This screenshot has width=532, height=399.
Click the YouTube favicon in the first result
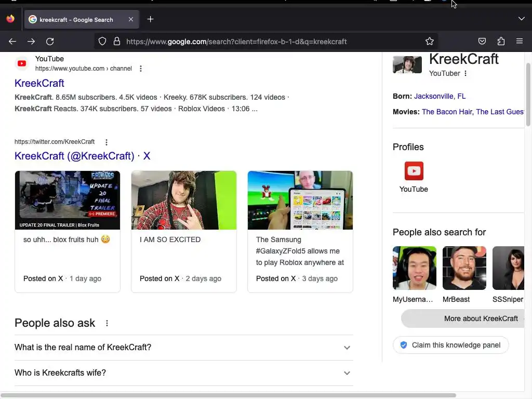click(22, 63)
